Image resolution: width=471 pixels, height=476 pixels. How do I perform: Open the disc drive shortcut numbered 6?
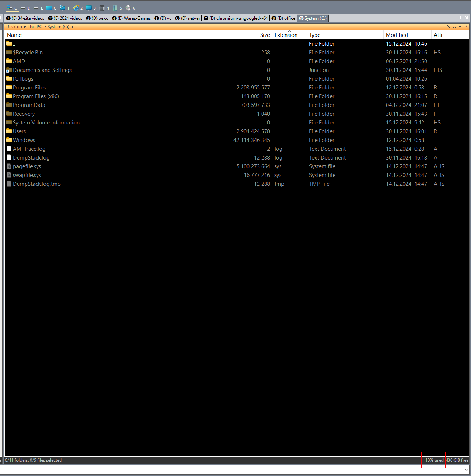[x=130, y=8]
